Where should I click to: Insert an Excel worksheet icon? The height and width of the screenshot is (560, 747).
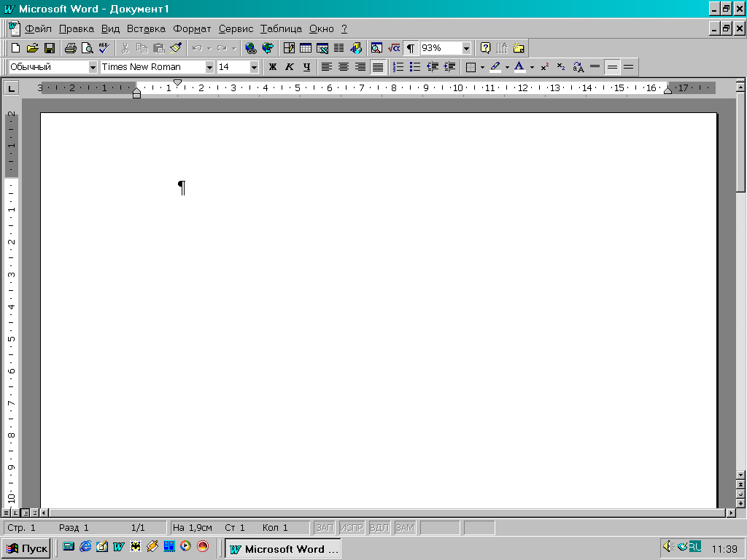point(322,48)
